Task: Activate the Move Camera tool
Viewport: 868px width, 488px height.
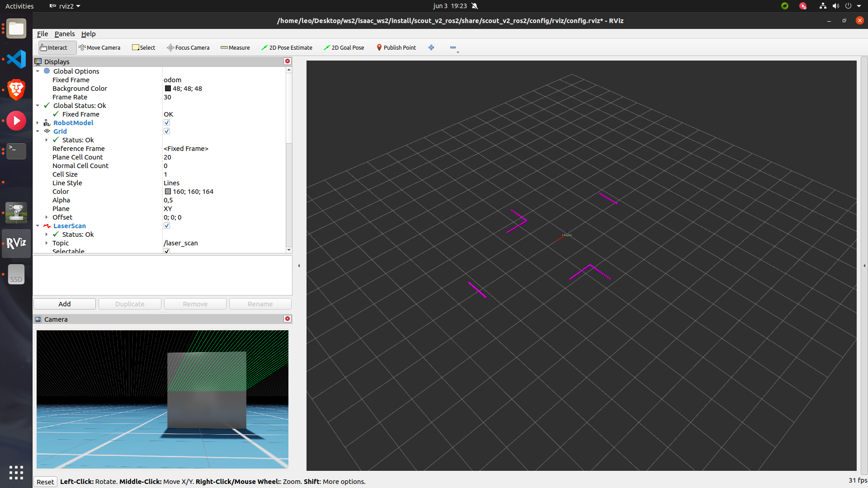Action: click(99, 47)
